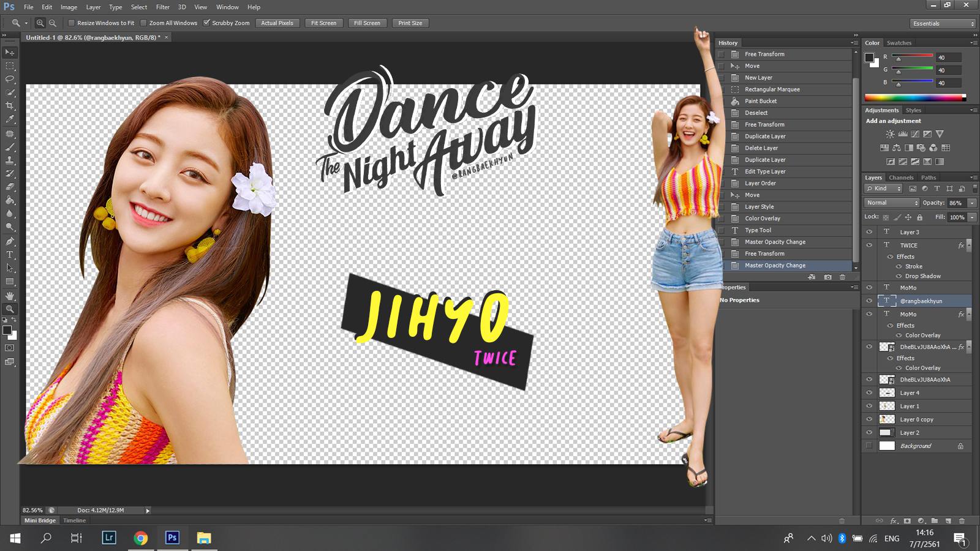Hide the Layer 3 layer
980x551 pixels.
869,232
